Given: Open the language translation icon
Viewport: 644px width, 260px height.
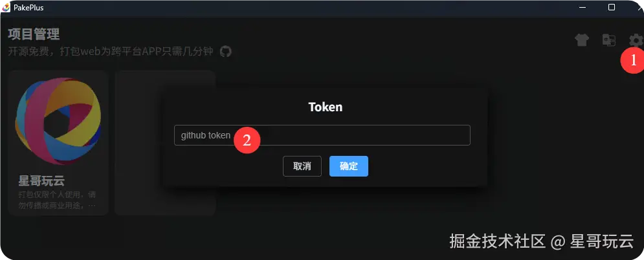Looking at the screenshot, I should tap(608, 40).
